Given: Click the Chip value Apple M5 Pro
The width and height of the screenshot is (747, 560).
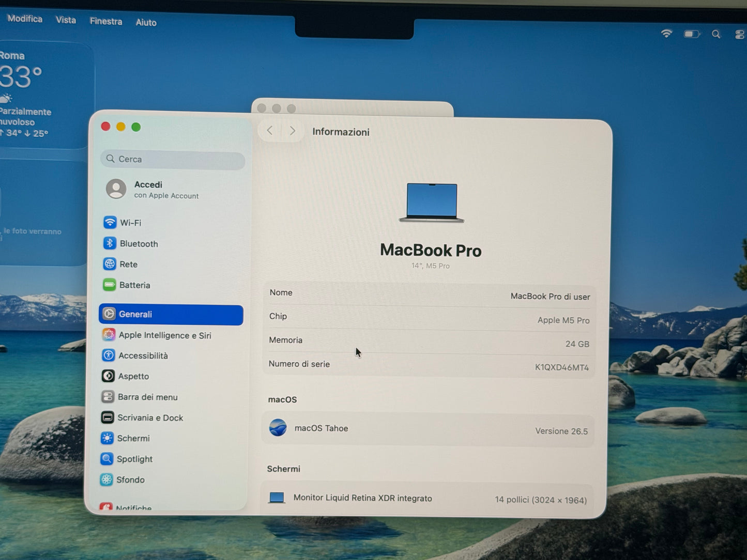Looking at the screenshot, I should pos(563,320).
